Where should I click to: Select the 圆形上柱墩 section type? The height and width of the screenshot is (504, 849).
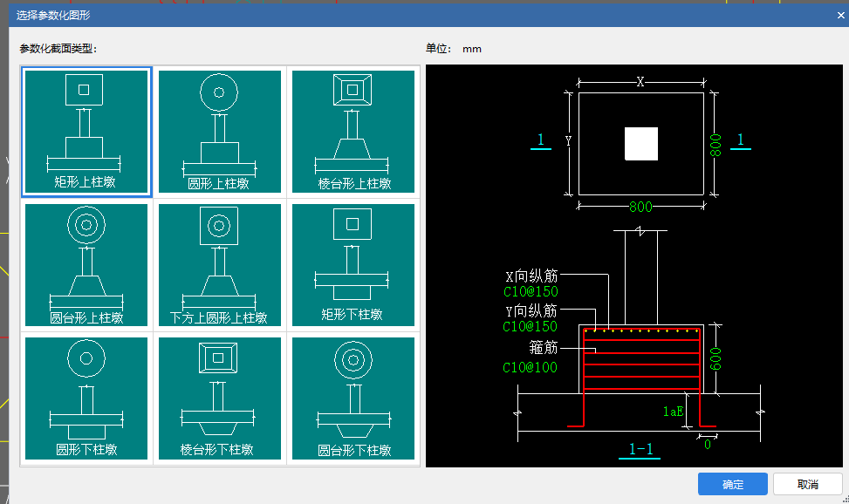220,132
